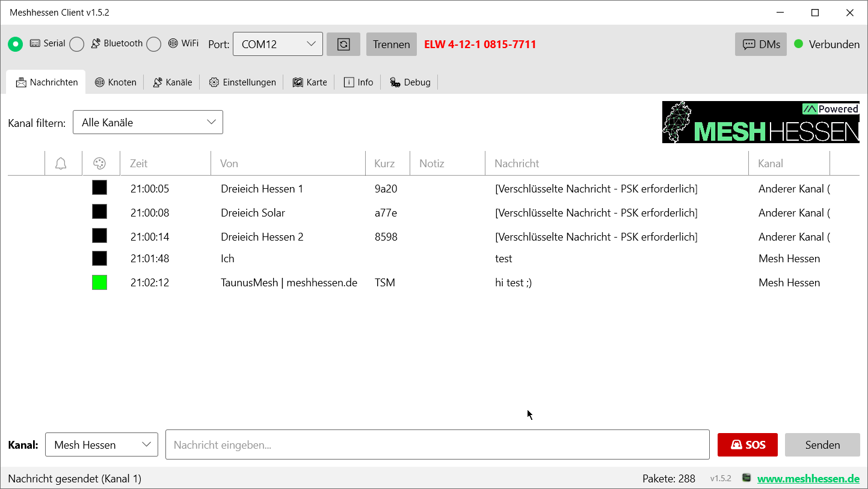Open the www.meshhessen.de link
The height and width of the screenshot is (489, 868).
808,478
